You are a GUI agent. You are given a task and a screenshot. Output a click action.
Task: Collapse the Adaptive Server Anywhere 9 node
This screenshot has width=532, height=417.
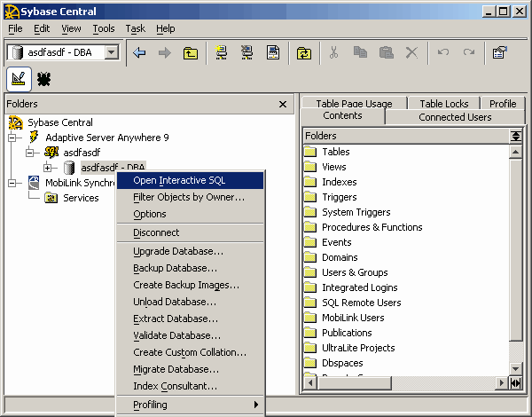12,138
